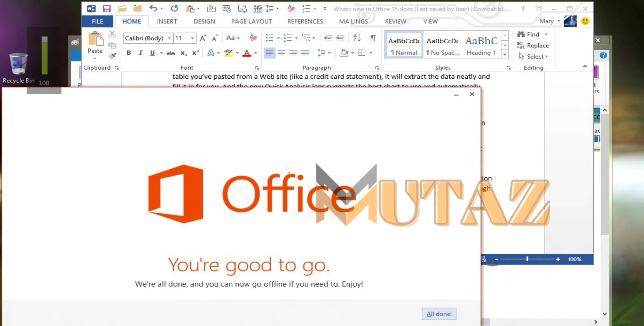The image size is (644, 326).
Task: Click the Copy icon in Clipboard group
Action: [112, 45]
